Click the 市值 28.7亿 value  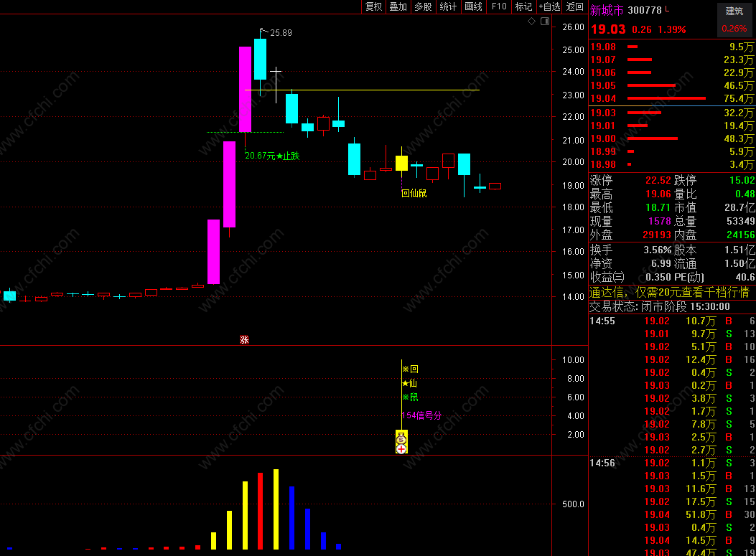[x=739, y=207]
